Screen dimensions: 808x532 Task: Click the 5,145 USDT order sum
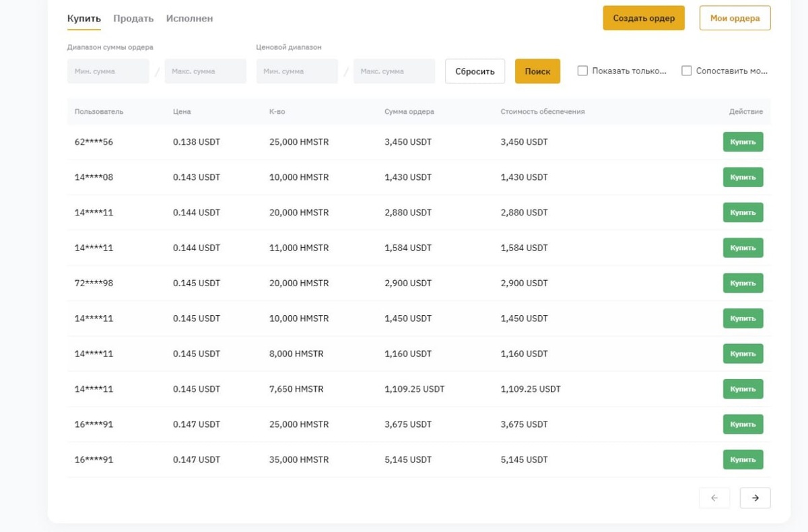pyautogui.click(x=408, y=459)
